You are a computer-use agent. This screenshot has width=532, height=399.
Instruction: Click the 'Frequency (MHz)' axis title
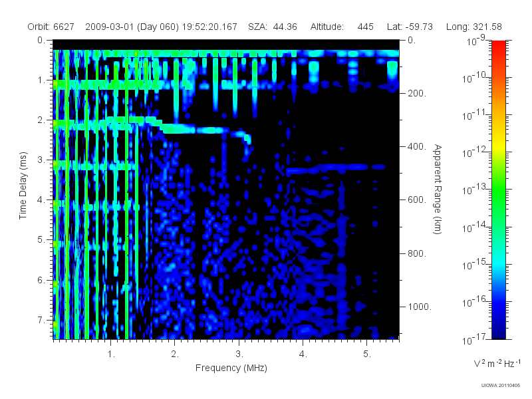point(231,368)
